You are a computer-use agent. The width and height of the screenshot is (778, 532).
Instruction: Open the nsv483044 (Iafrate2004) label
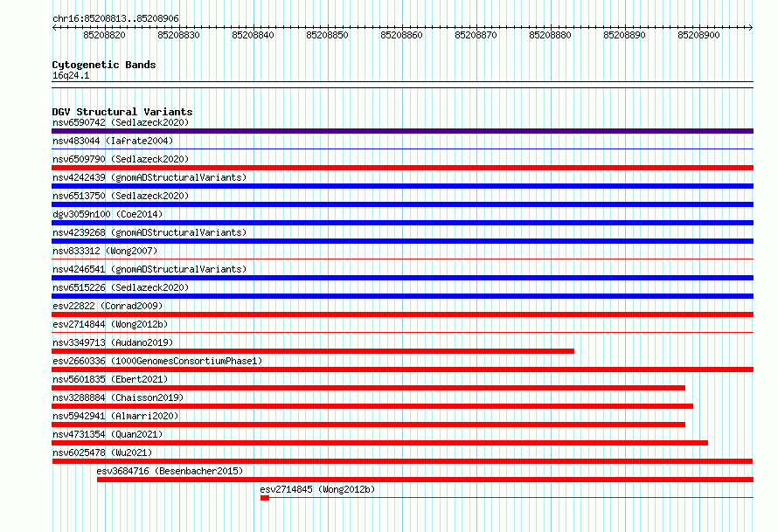pos(113,141)
